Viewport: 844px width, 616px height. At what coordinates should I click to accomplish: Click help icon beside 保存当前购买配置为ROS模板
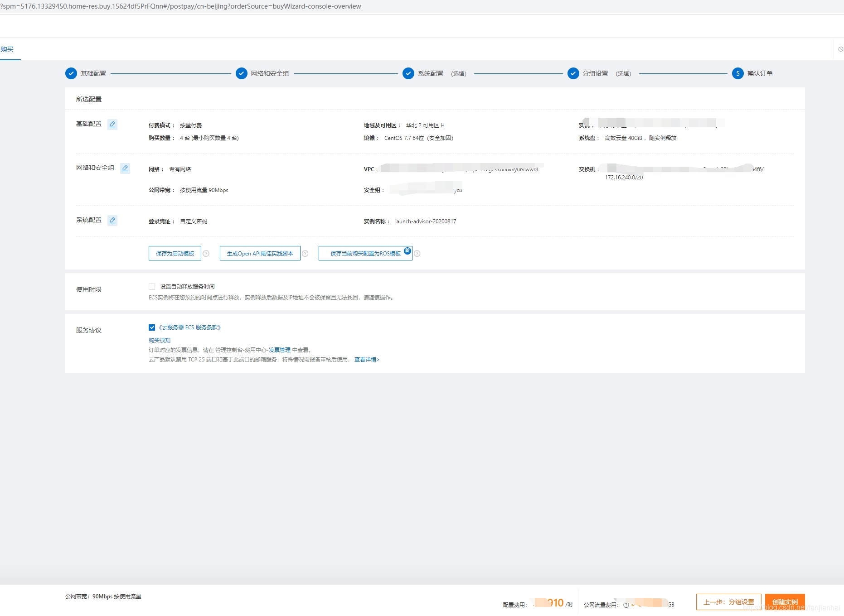tap(417, 254)
